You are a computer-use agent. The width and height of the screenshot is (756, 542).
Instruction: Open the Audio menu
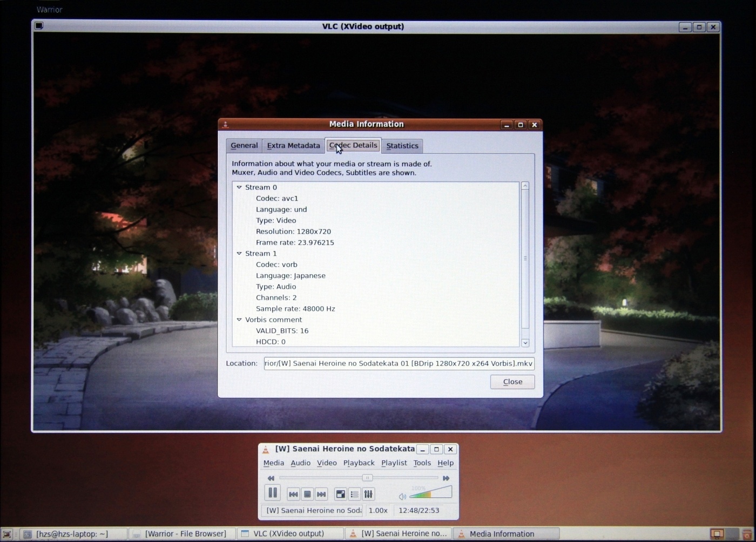coord(300,463)
